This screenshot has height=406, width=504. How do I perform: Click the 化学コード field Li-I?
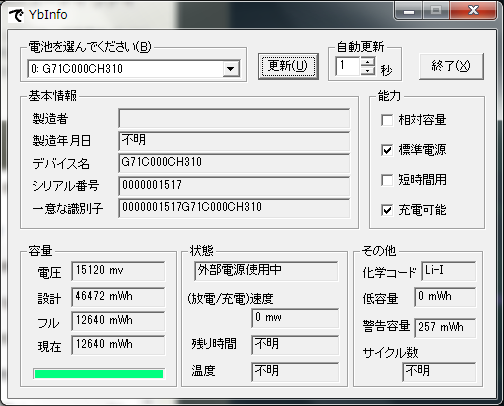[449, 271]
